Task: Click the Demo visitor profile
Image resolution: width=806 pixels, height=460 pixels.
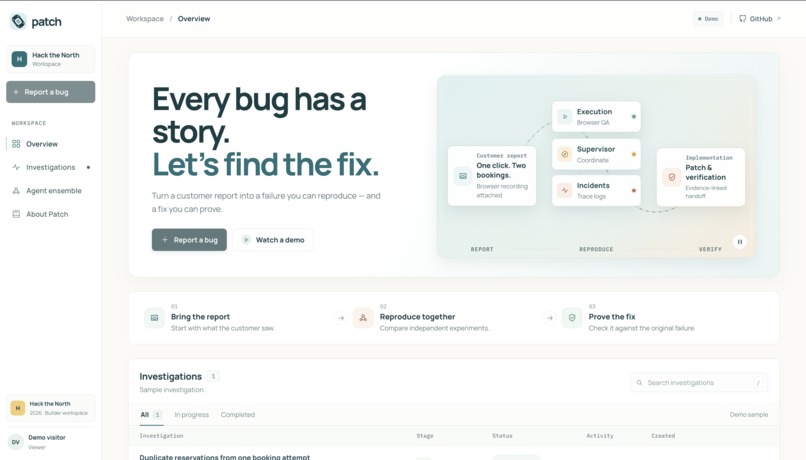Action: [x=50, y=442]
